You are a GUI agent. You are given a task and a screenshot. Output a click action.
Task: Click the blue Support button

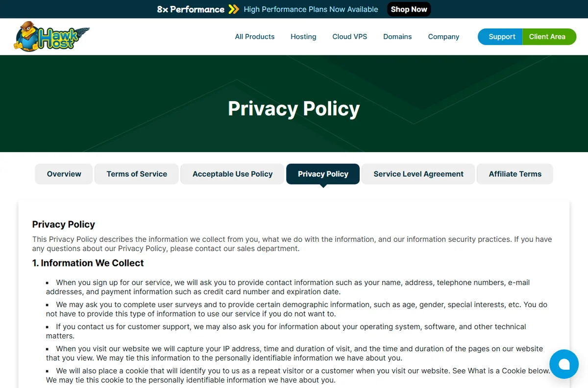pos(500,37)
